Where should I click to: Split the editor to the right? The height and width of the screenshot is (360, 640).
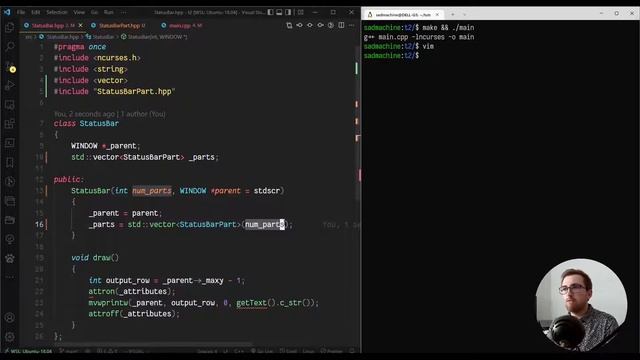coord(341,25)
